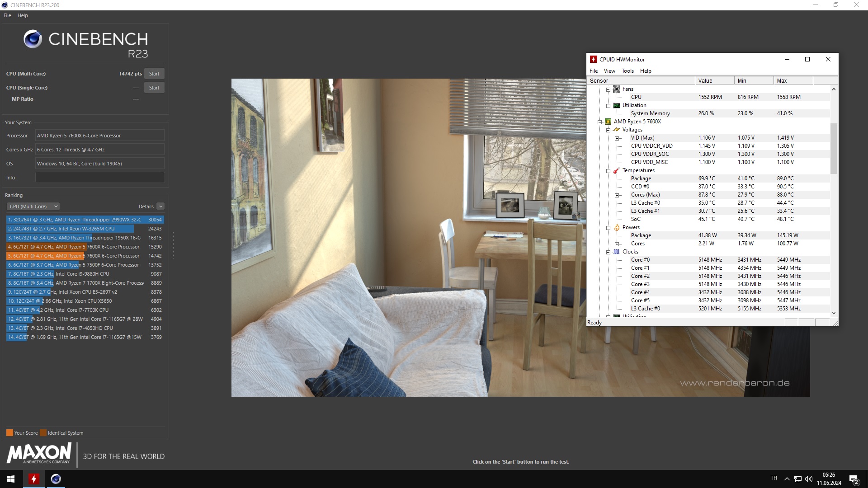868x488 pixels.
Task: Open HWMonitor from the taskbar
Action: click(33, 479)
